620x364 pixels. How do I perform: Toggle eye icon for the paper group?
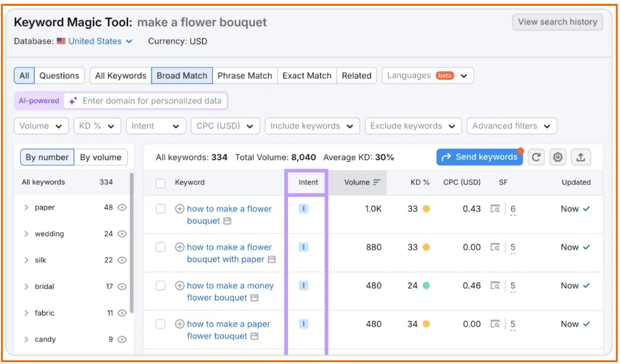click(122, 207)
